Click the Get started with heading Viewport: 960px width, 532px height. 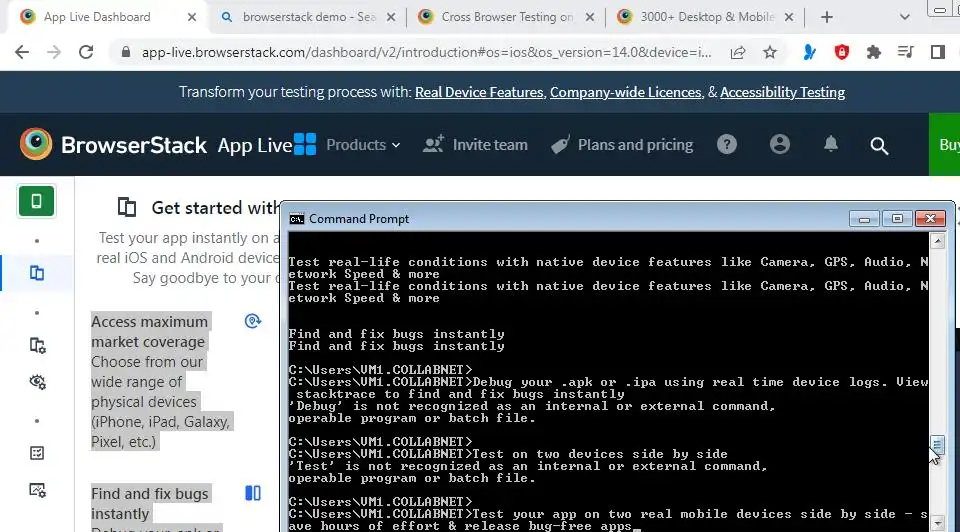point(215,208)
